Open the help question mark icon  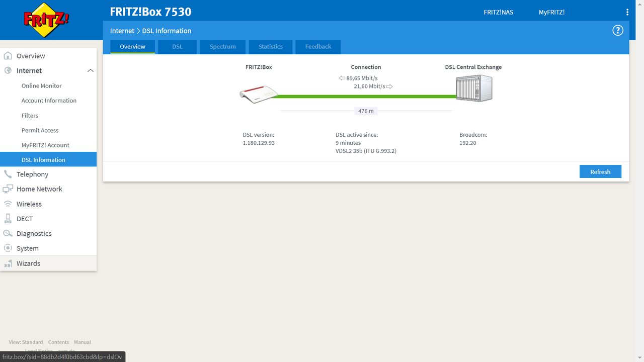pyautogui.click(x=618, y=31)
